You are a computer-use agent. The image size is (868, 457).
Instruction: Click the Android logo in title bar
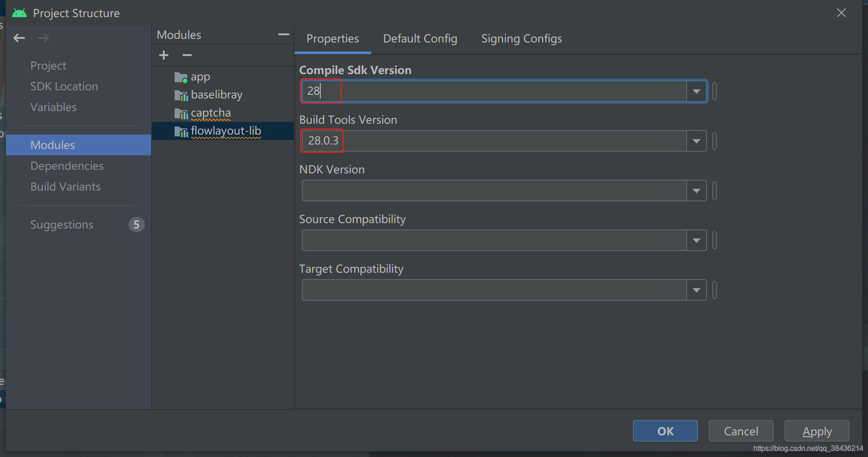click(19, 13)
